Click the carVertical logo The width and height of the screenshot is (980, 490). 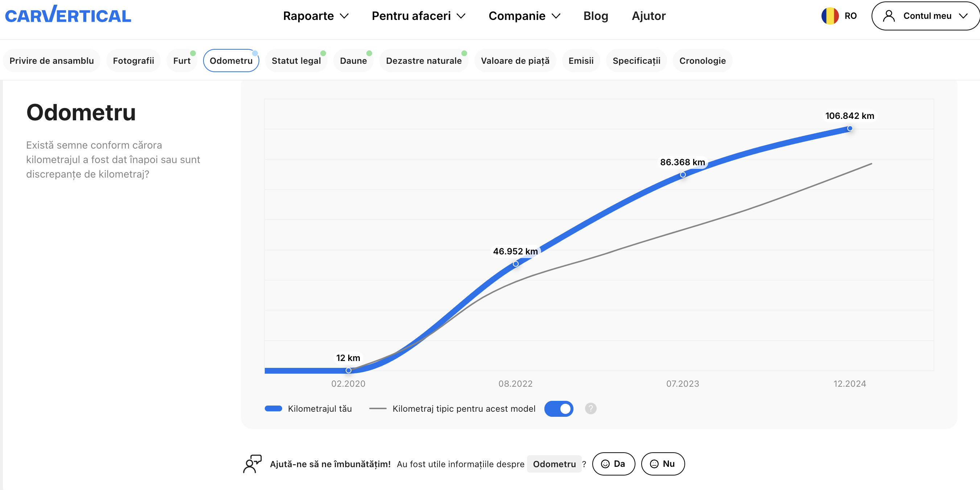(x=68, y=14)
